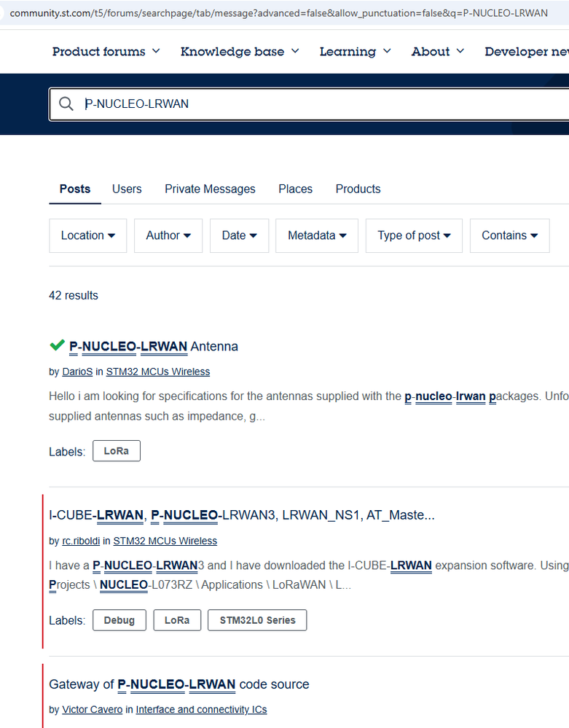Image resolution: width=569 pixels, height=728 pixels.
Task: Expand the Metadata filter dropdown
Action: click(316, 235)
